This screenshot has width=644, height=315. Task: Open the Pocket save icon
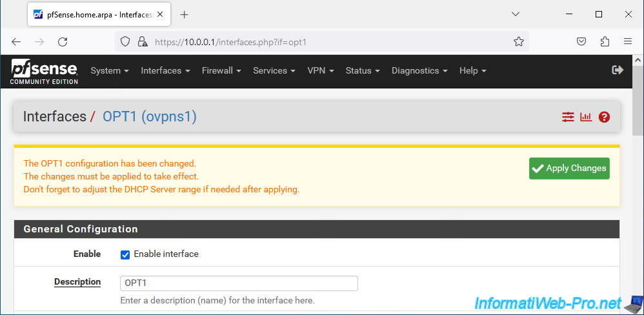click(x=581, y=41)
